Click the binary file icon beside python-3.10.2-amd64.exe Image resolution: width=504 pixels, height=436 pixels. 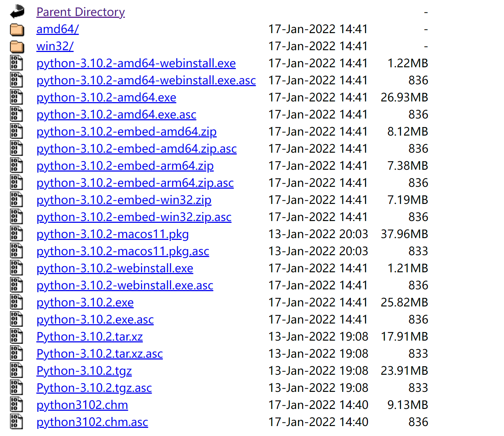coord(16,97)
